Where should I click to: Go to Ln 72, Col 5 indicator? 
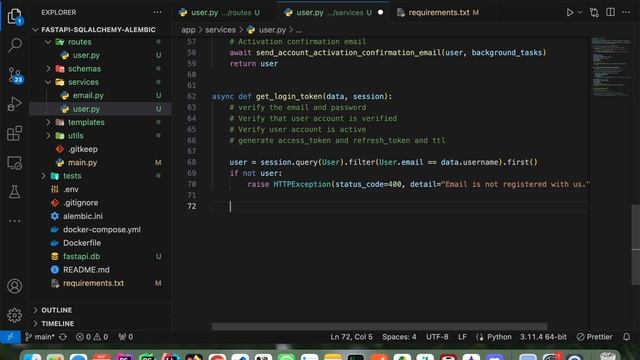(x=351, y=337)
